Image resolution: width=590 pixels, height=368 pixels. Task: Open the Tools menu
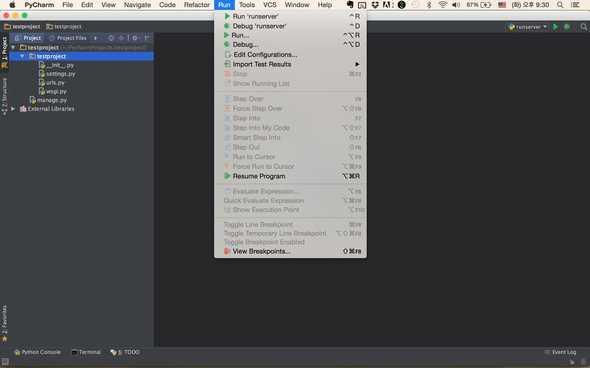[247, 5]
